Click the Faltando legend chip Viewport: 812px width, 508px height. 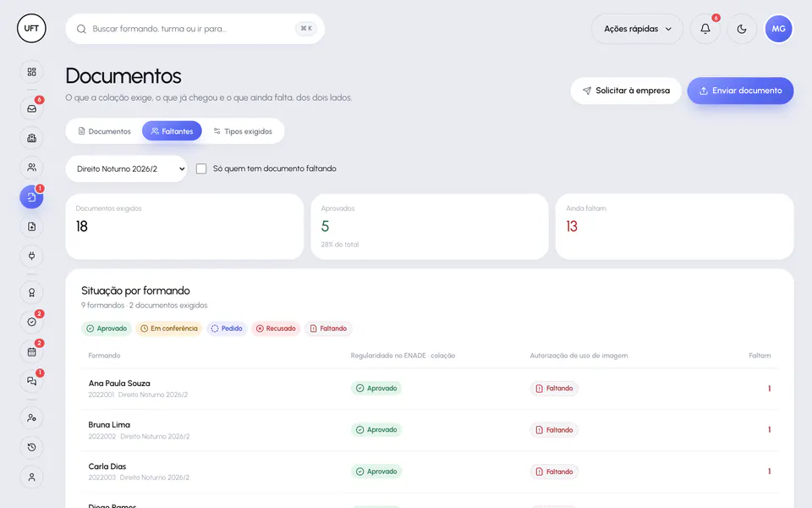(x=328, y=329)
